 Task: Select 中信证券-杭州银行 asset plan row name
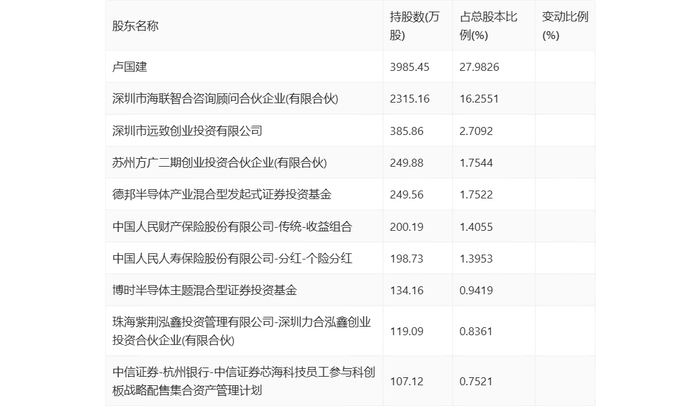[244, 381]
